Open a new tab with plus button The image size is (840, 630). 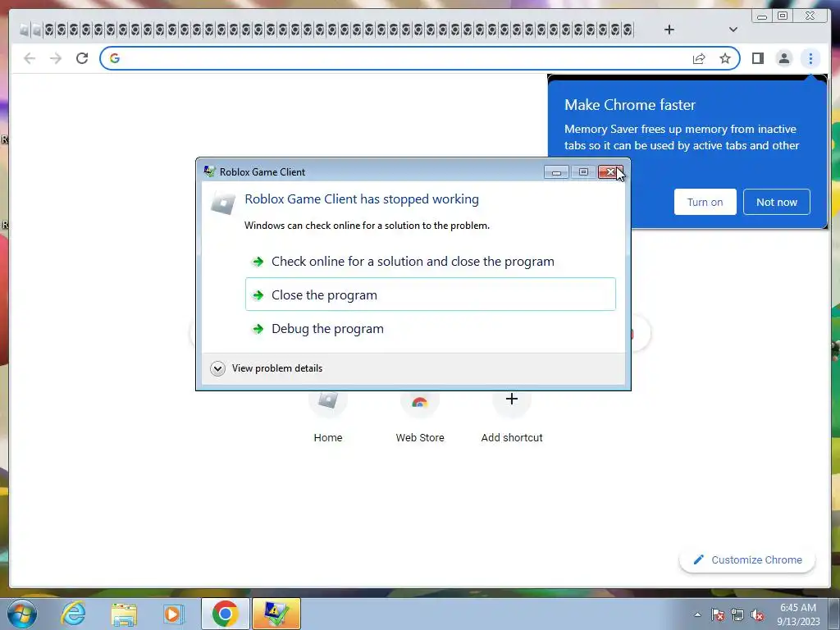669,30
